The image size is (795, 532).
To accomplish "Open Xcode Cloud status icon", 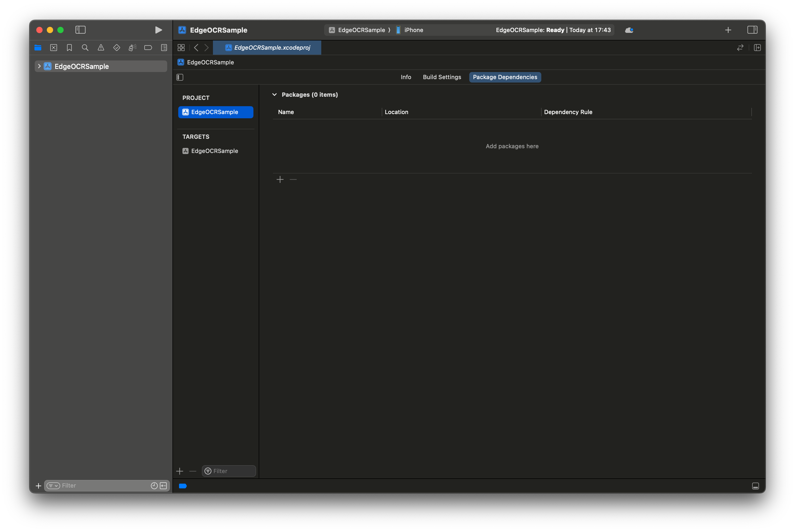I will (629, 30).
